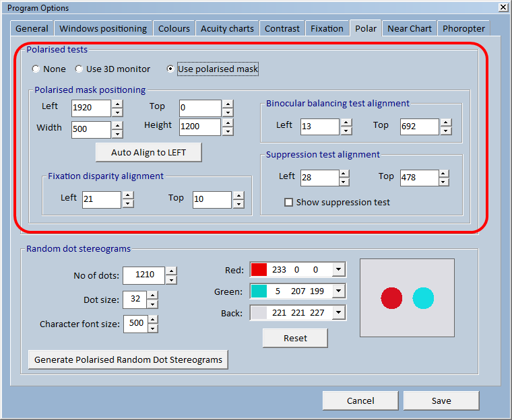Decrease Fixation disparity Top value
Viewport: 512px width, 420px height.
pyautogui.click(x=238, y=204)
